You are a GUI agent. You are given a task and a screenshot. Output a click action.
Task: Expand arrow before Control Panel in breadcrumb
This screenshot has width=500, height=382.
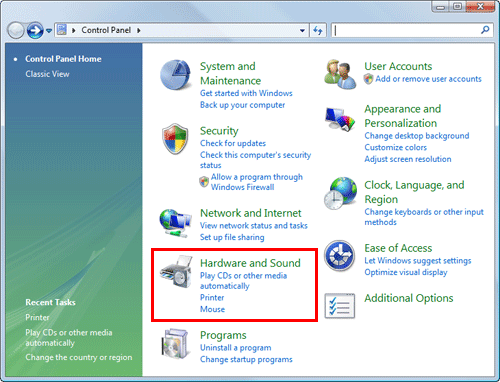(x=74, y=30)
